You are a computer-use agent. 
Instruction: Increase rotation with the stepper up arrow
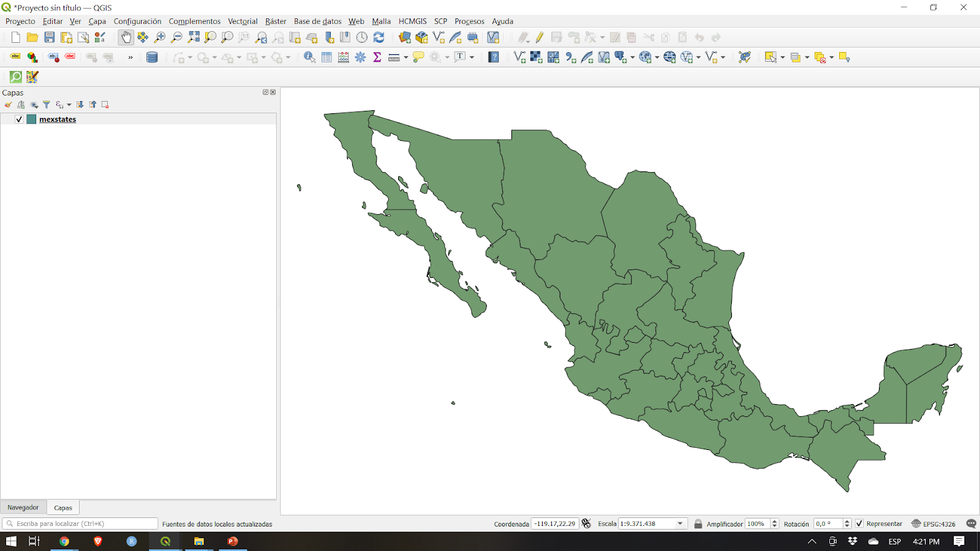tap(847, 521)
